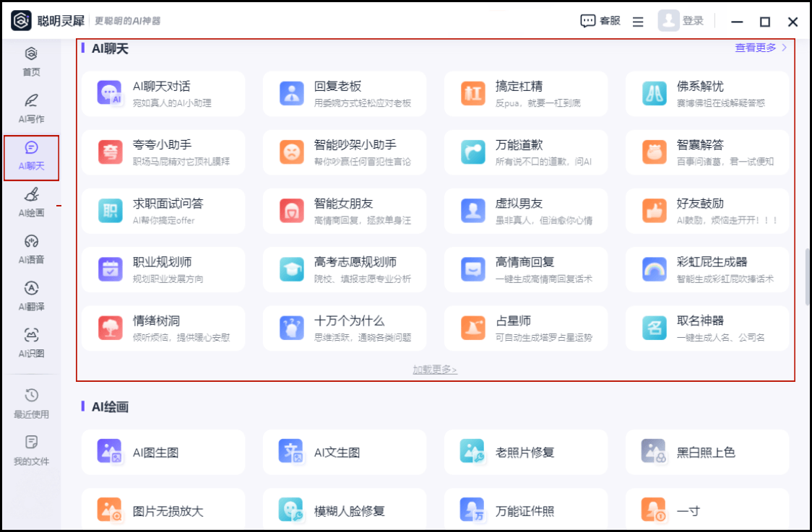Open 我的文件 in the sidebar
The image size is (812, 532).
pyautogui.click(x=31, y=450)
